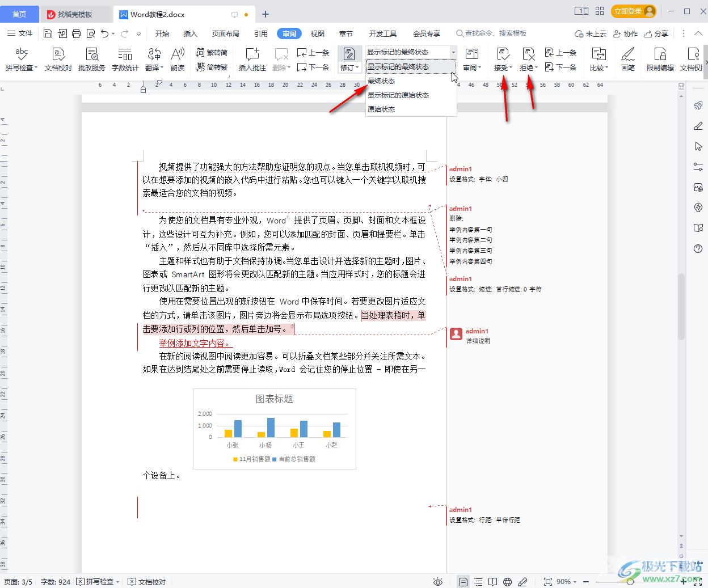Click the zoom out minus button

pyautogui.click(x=586, y=582)
